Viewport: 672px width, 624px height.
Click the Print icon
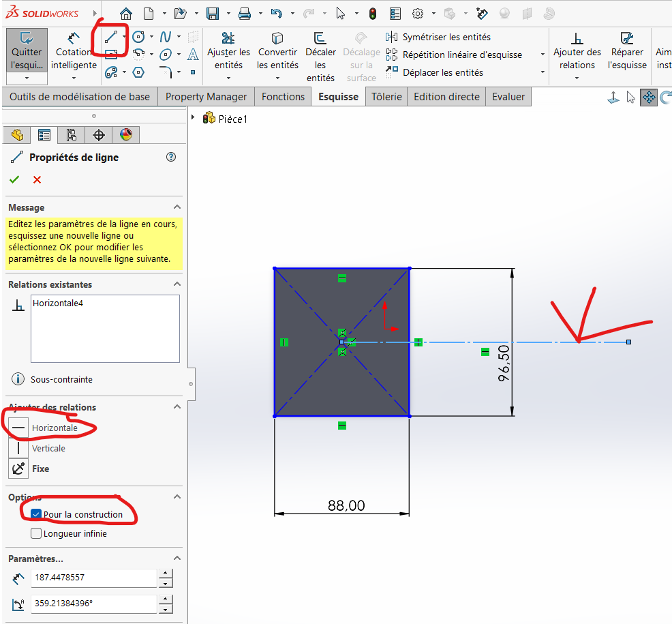point(244,14)
